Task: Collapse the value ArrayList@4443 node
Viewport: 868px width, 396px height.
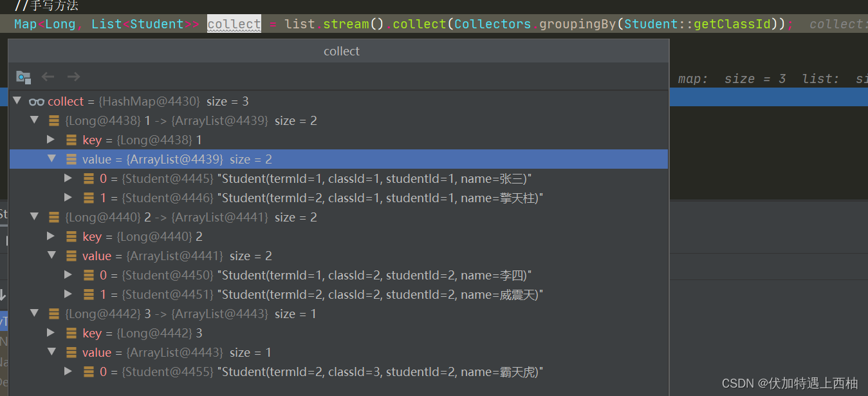Action: pos(51,352)
